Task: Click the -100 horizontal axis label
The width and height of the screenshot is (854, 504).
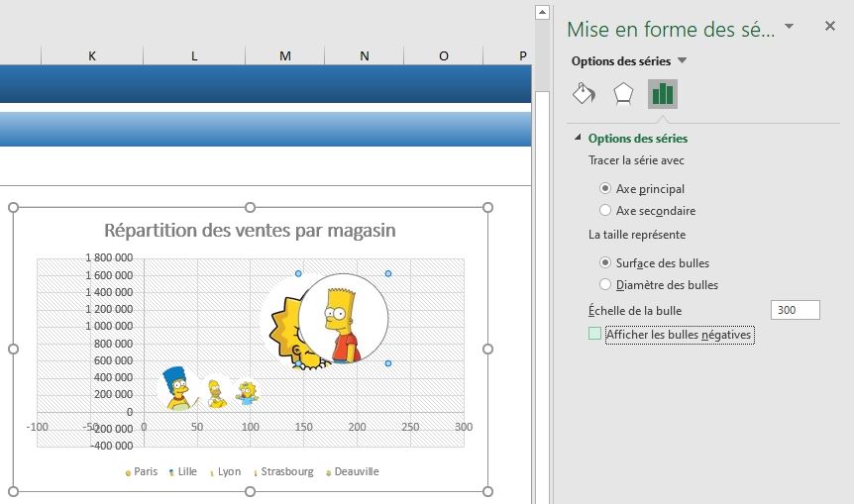Action: (37, 427)
